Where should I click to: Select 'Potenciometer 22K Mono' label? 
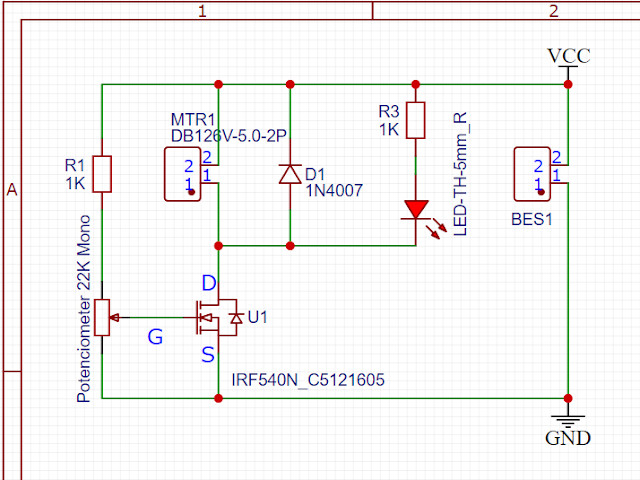pos(84,309)
